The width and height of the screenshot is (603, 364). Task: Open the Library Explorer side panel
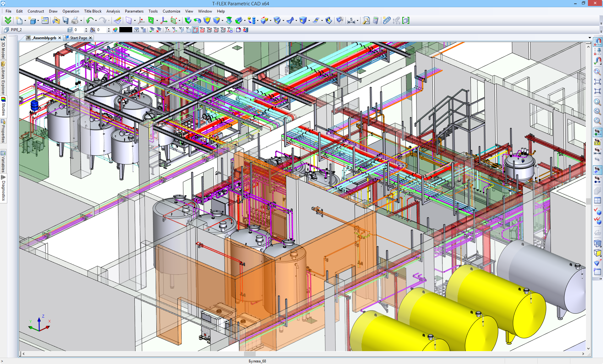(3, 78)
